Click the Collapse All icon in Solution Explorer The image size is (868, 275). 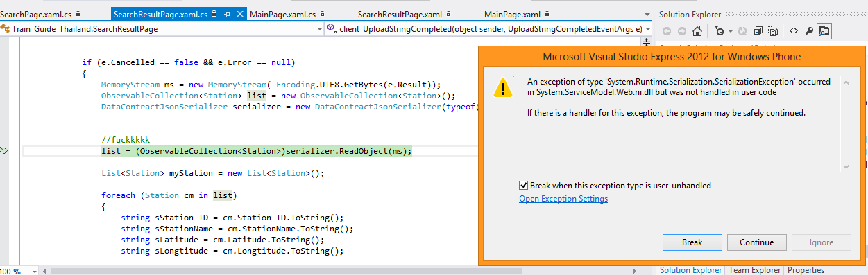click(758, 31)
